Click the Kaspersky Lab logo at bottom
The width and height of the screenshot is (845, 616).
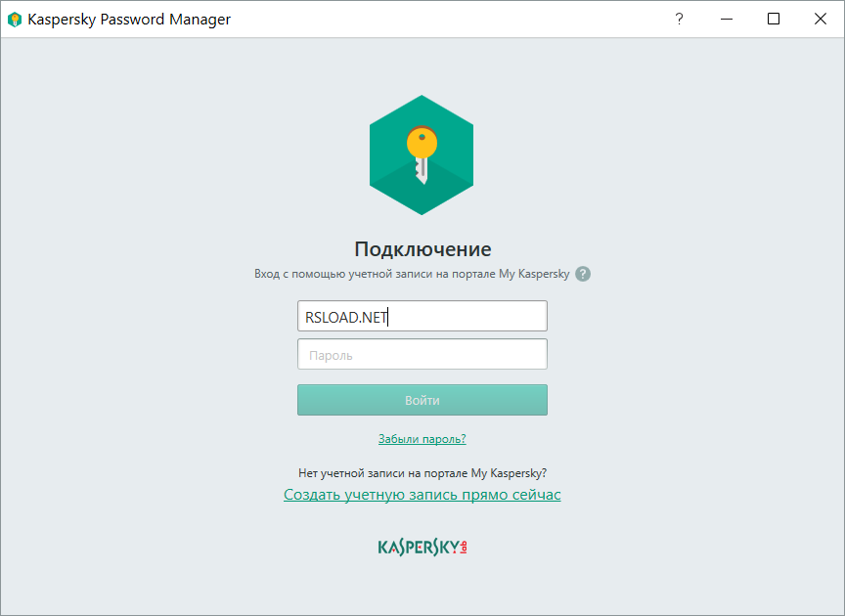tap(422, 547)
